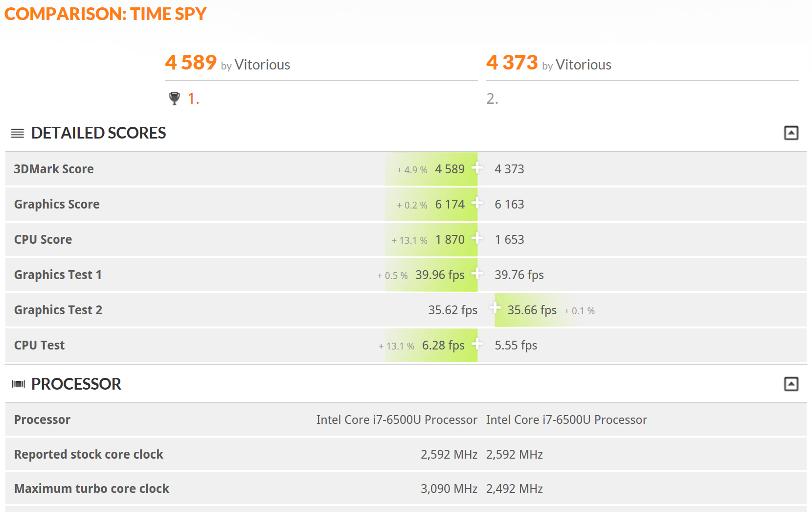
Task: Select the Graphics Test 2 row label
Action: click(x=58, y=310)
